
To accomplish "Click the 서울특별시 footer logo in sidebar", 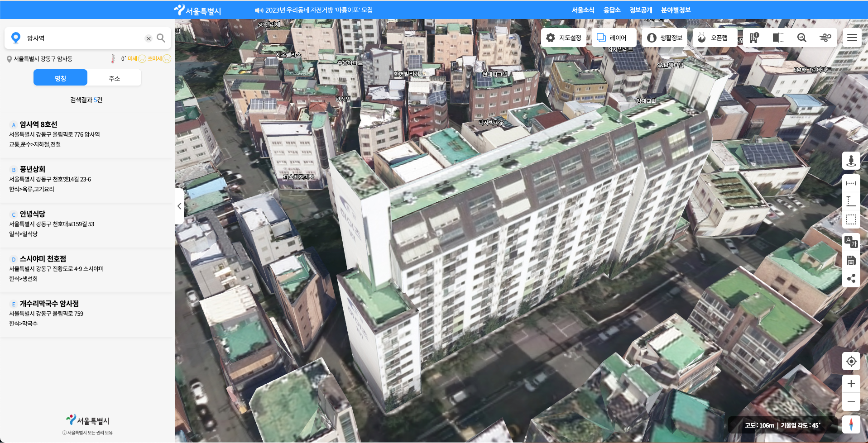I will point(88,420).
